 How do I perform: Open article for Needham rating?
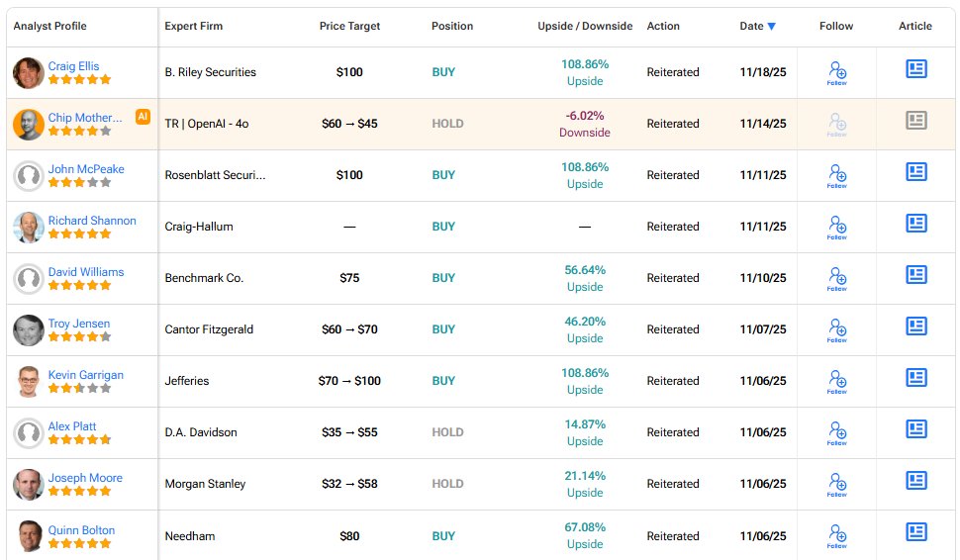tap(915, 531)
